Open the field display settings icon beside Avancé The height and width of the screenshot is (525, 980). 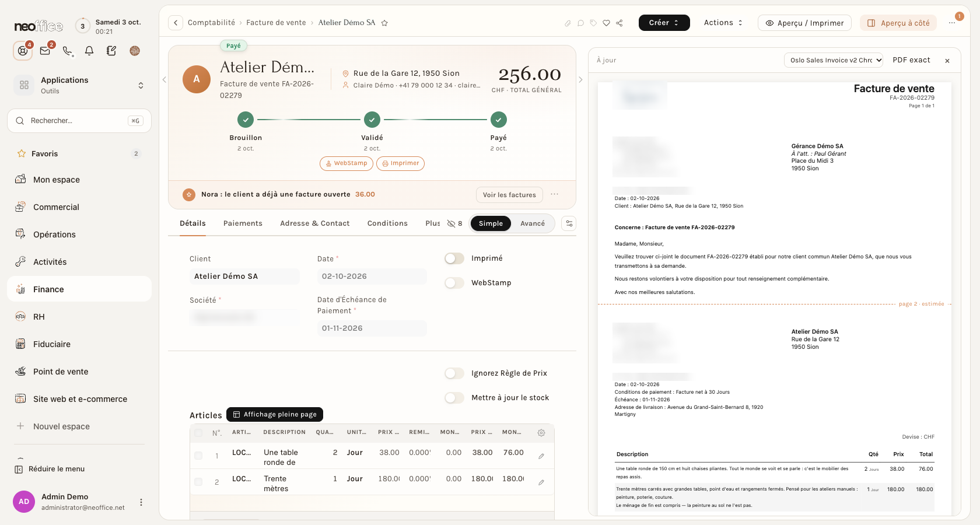pyautogui.click(x=569, y=223)
